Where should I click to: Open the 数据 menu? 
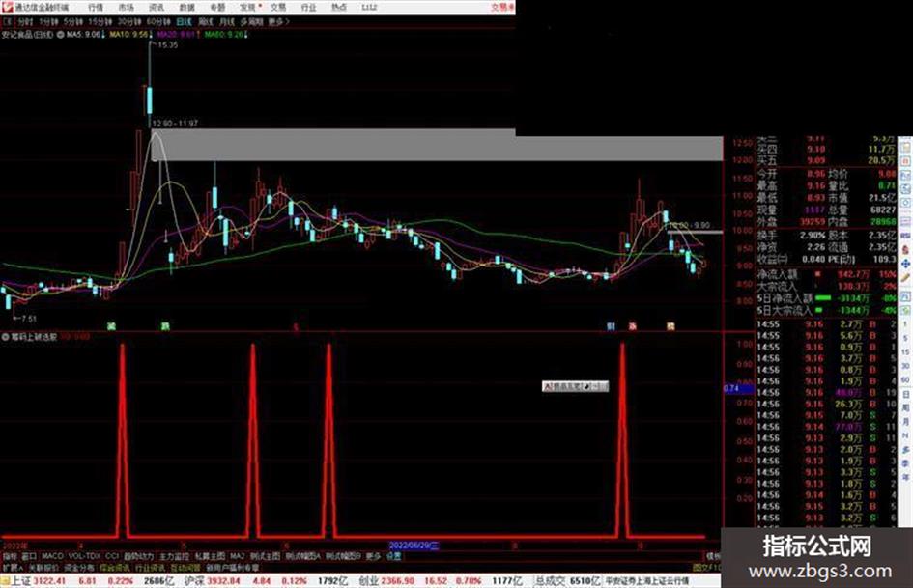click(x=186, y=8)
